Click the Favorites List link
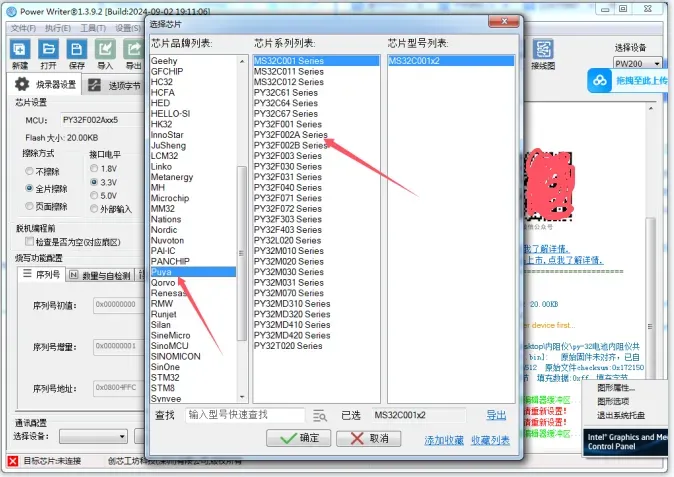The height and width of the screenshot is (477, 674). (x=490, y=440)
